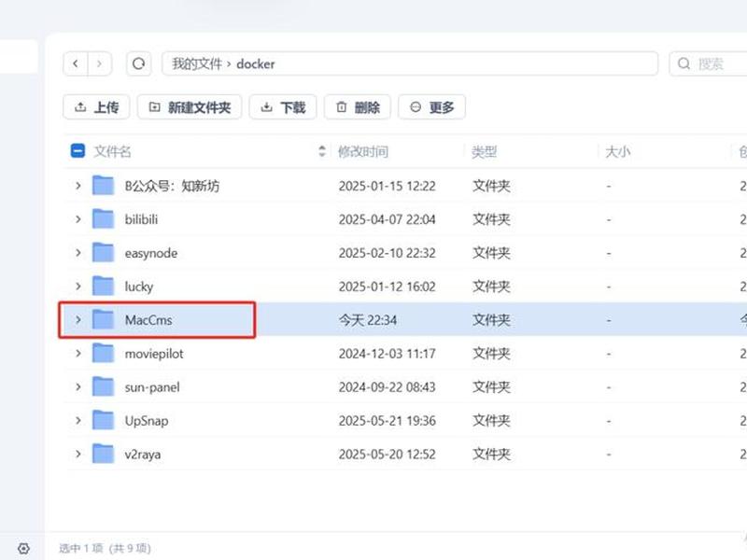This screenshot has width=747, height=560.
Task: Open the 更多 more menu
Action: tap(431, 107)
